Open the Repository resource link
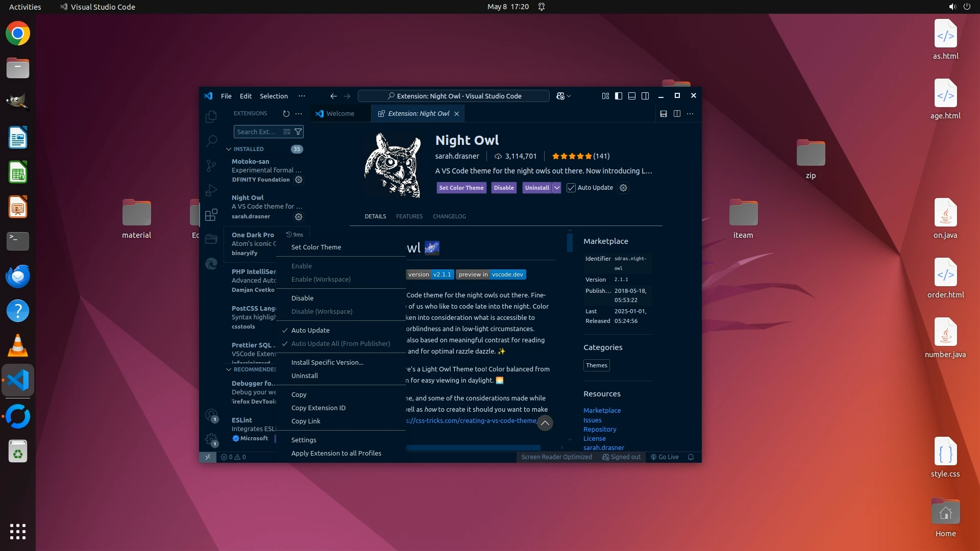This screenshot has height=551, width=980. (x=599, y=429)
